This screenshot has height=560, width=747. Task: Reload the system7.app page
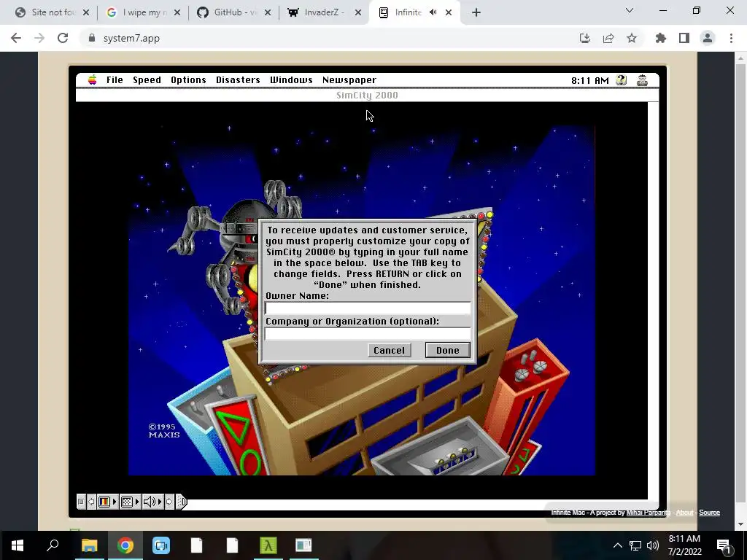click(63, 38)
